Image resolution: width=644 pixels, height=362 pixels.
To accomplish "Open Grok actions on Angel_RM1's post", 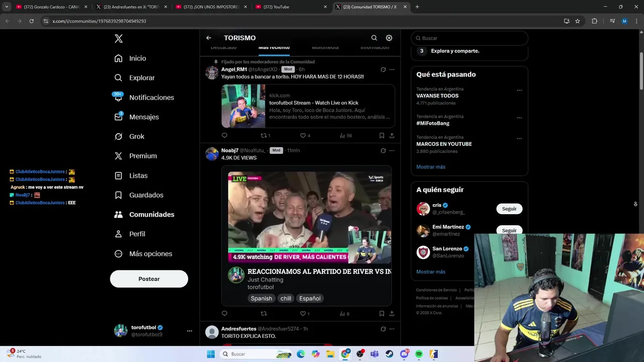I will point(383,69).
